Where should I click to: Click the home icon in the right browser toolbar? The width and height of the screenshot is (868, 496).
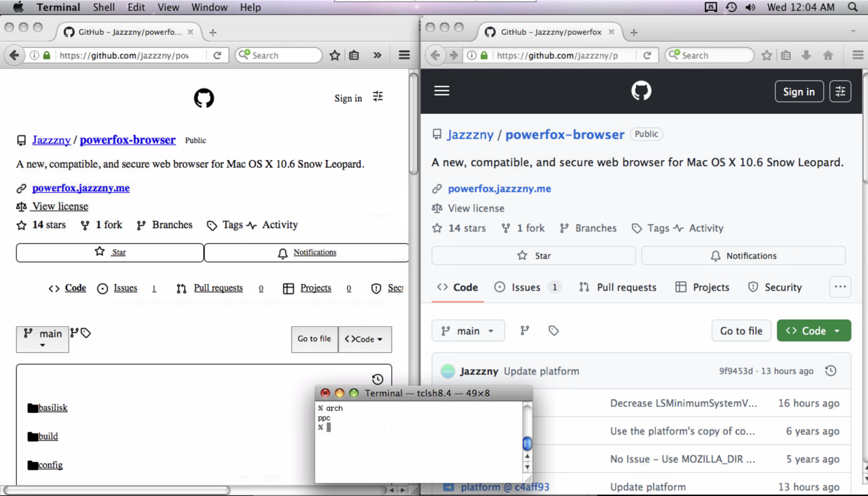click(x=828, y=55)
